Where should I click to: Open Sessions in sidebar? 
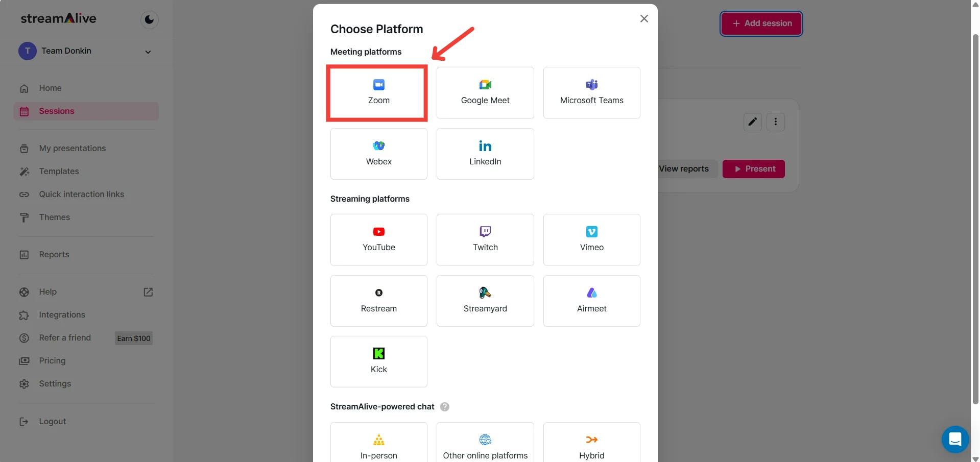click(86, 111)
